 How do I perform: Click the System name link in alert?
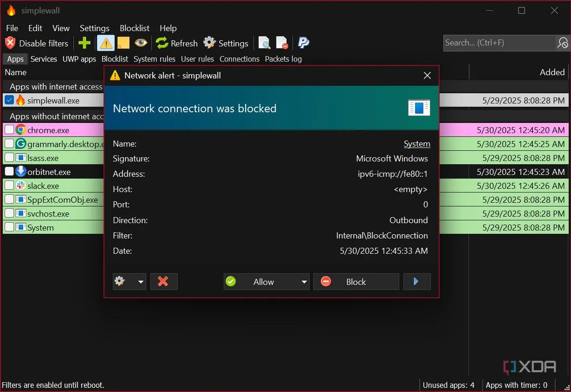click(417, 144)
